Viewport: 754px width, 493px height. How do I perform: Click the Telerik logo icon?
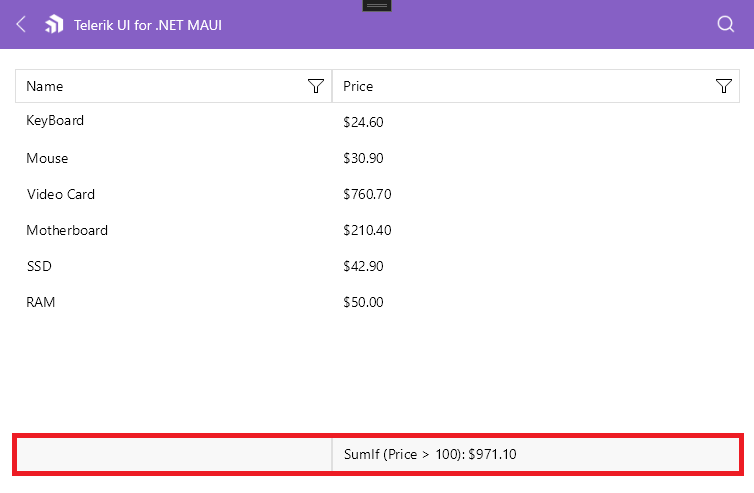[x=54, y=24]
